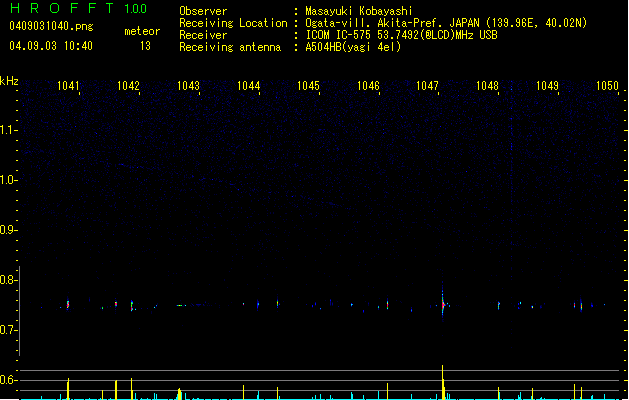Image resolution: width=629 pixels, height=400 pixels.
Task: Click the 1047 time axis label
Action: click(x=427, y=85)
